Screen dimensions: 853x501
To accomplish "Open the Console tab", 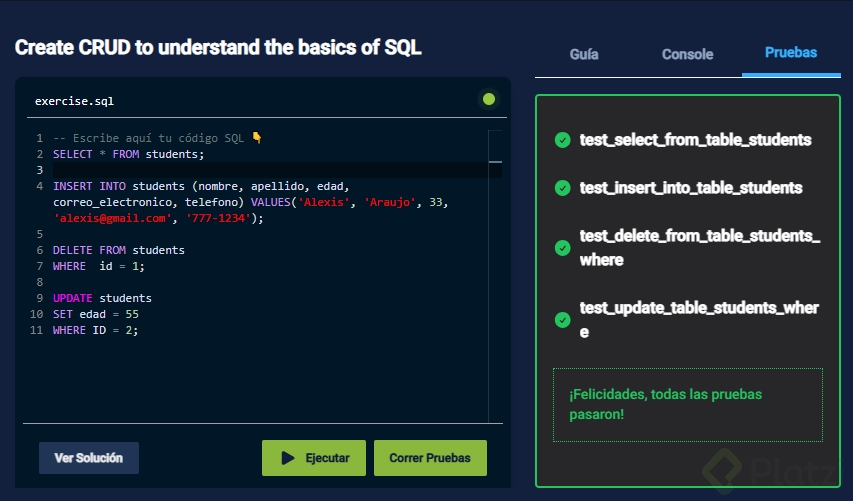I will pyautogui.click(x=687, y=54).
